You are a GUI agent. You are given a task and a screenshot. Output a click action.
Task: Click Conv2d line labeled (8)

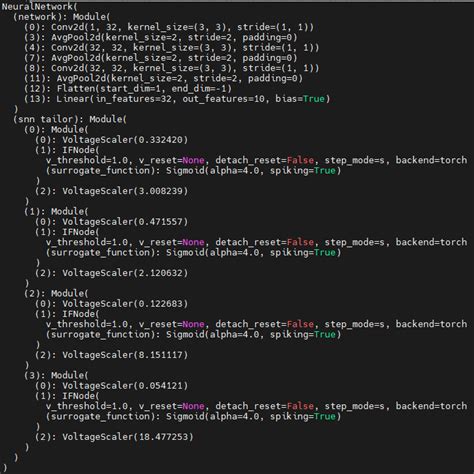pos(171,68)
